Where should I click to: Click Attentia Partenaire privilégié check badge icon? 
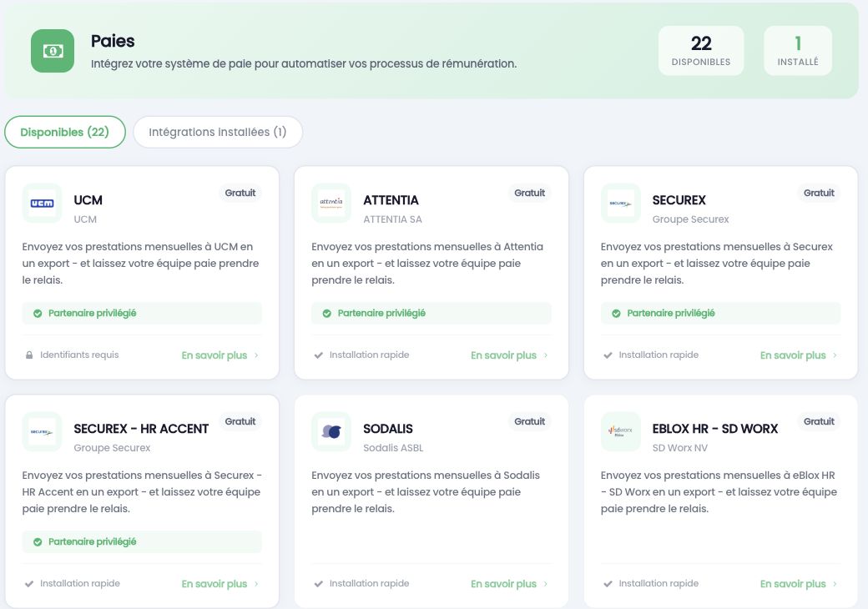coord(326,314)
